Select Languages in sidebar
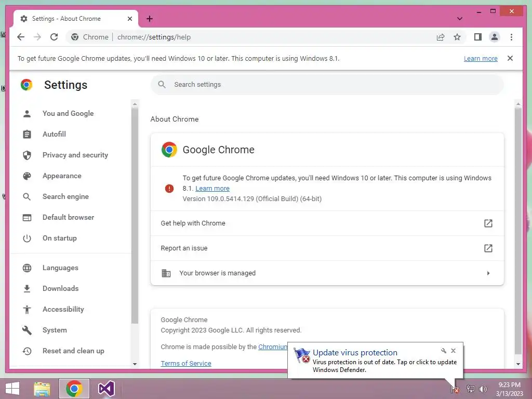The image size is (532, 399). pyautogui.click(x=60, y=268)
